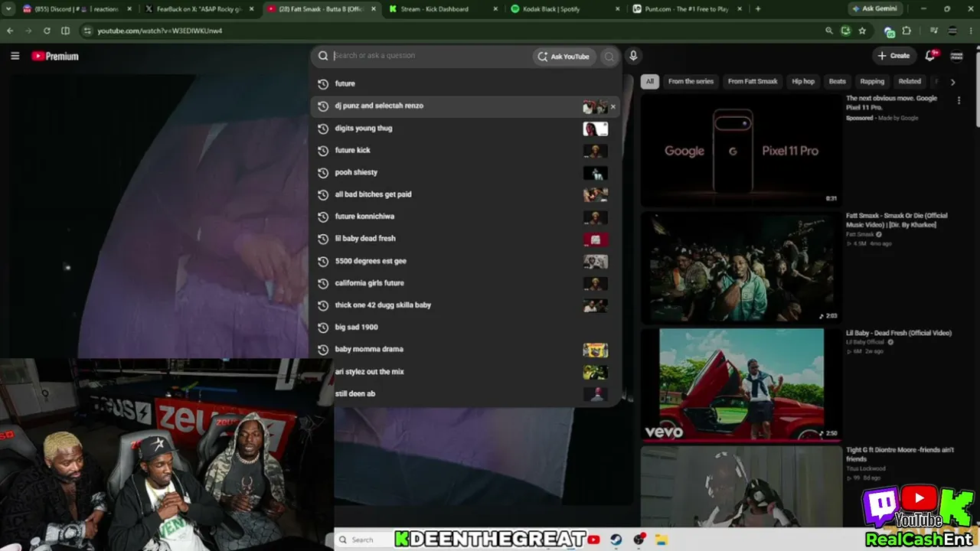Viewport: 980px width, 551px height.
Task: Click the history icon beside 'future'
Action: [323, 83]
